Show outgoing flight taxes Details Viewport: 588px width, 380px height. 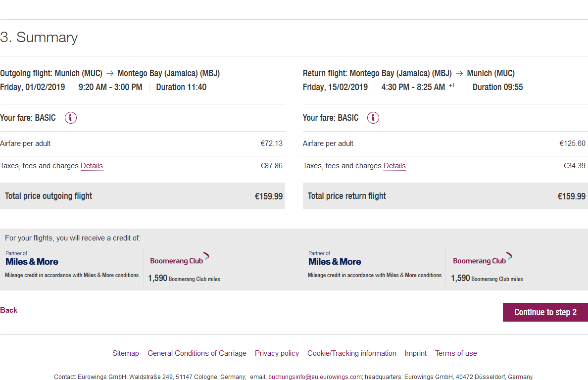pyautogui.click(x=92, y=166)
